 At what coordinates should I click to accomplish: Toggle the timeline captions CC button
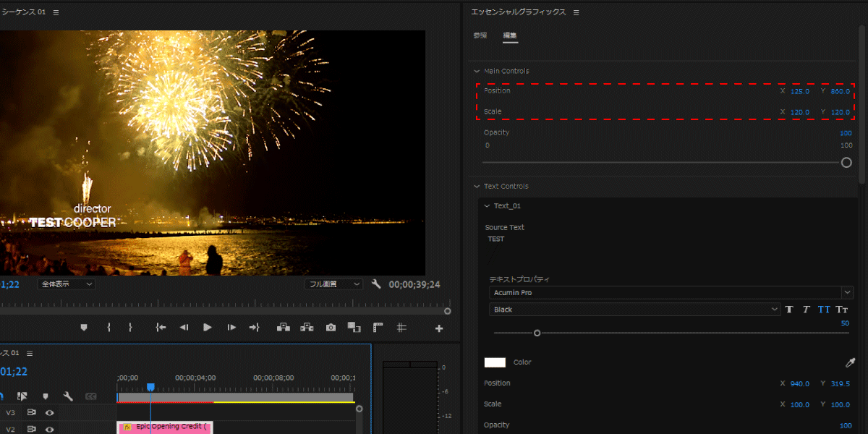pos(91,396)
